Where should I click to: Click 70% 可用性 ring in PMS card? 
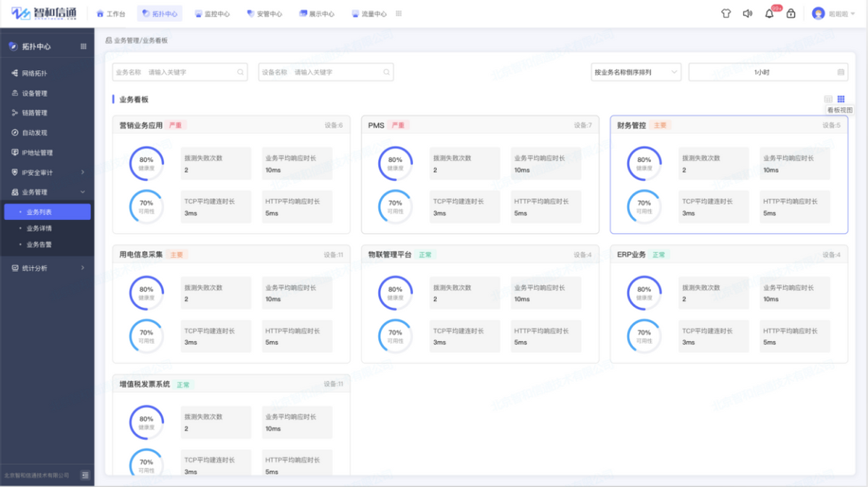(x=395, y=206)
